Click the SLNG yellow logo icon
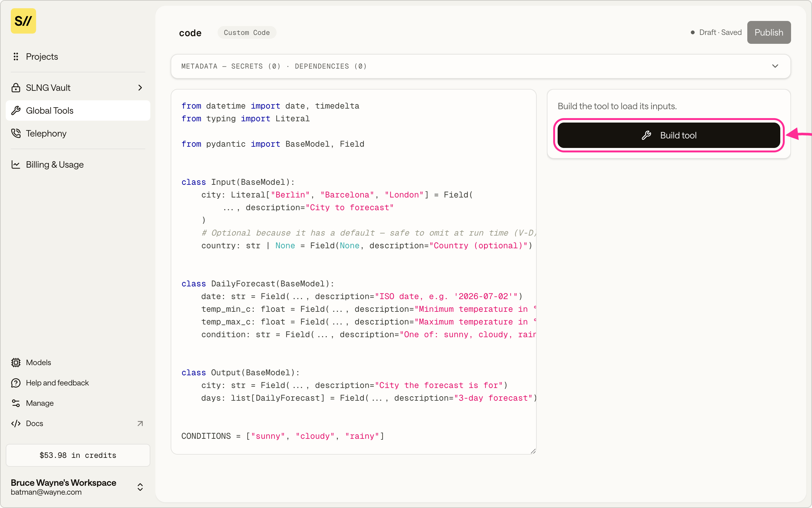The height and width of the screenshot is (508, 812). pyautogui.click(x=23, y=21)
